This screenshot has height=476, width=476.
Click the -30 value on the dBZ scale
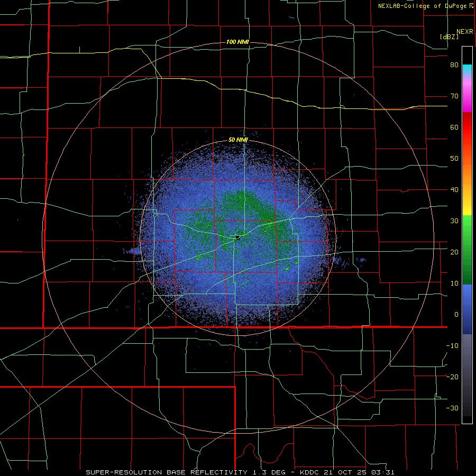[x=452, y=408]
